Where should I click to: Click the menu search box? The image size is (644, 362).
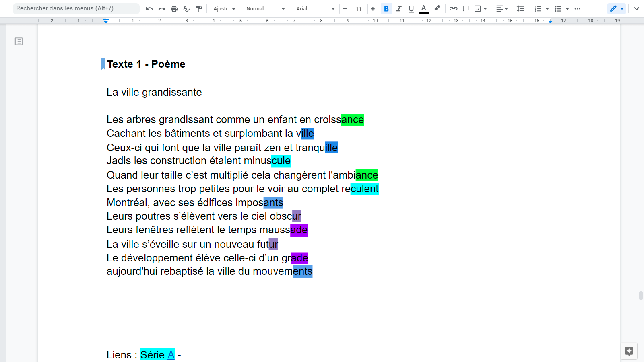pos(76,8)
